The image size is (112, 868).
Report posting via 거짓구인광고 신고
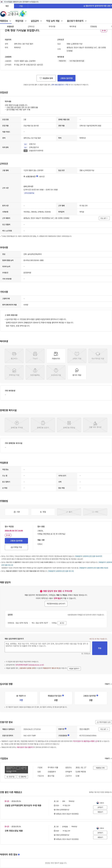[103, 722]
